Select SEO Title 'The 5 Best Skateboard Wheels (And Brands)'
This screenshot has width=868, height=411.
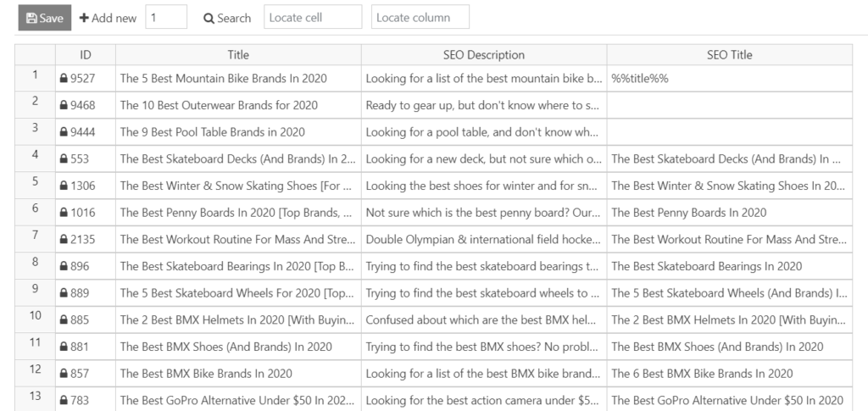coord(730,293)
